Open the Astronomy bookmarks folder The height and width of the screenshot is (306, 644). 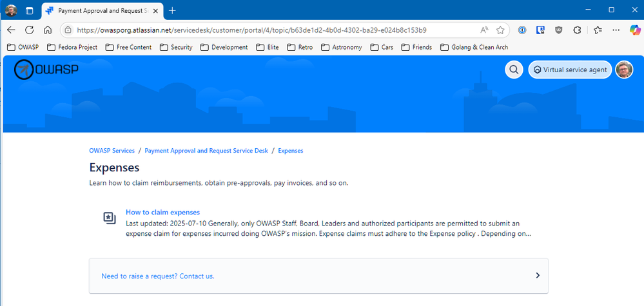tap(342, 47)
